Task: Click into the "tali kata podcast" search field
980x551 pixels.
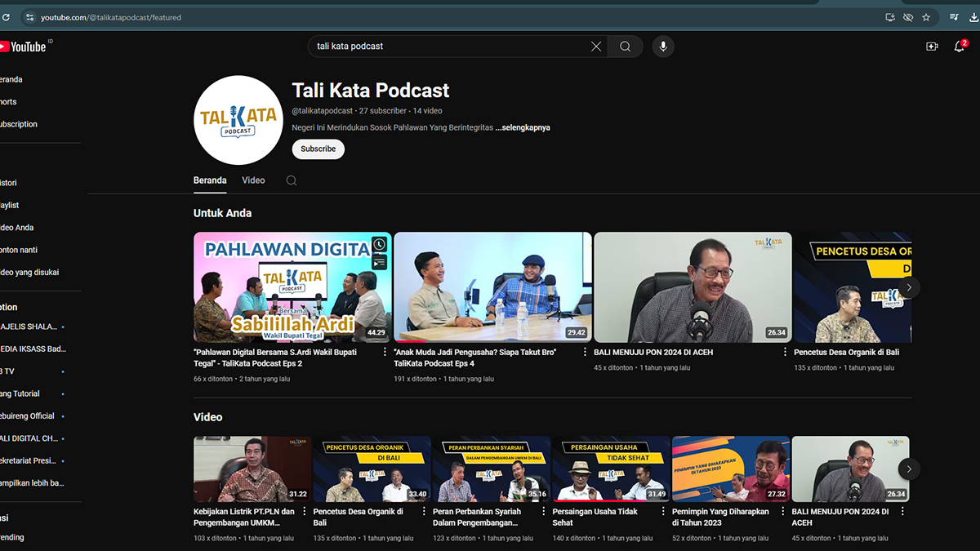Action: (x=449, y=47)
